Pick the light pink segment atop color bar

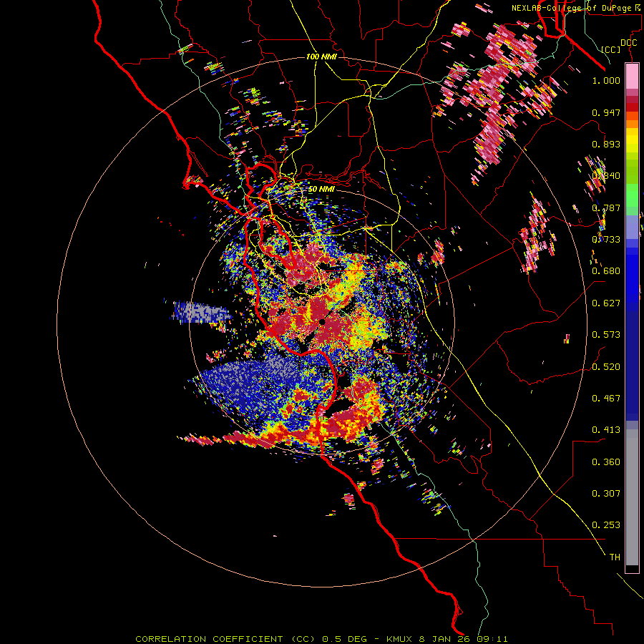[632, 76]
